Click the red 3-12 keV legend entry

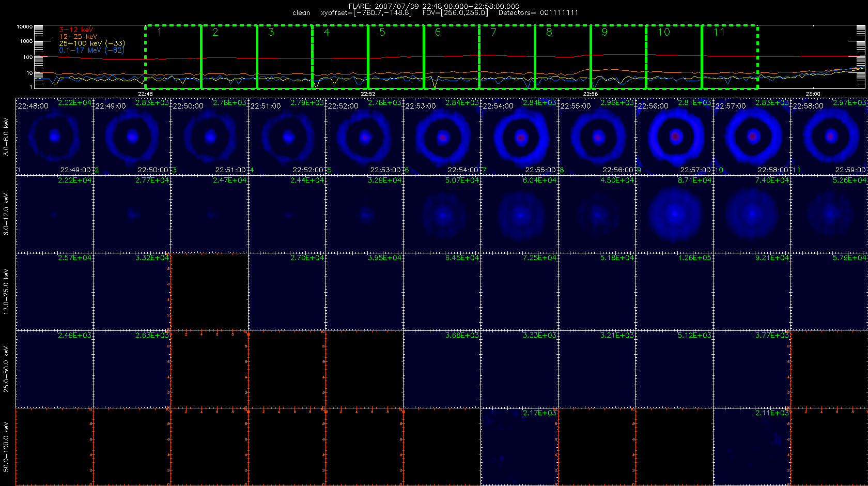pos(76,30)
